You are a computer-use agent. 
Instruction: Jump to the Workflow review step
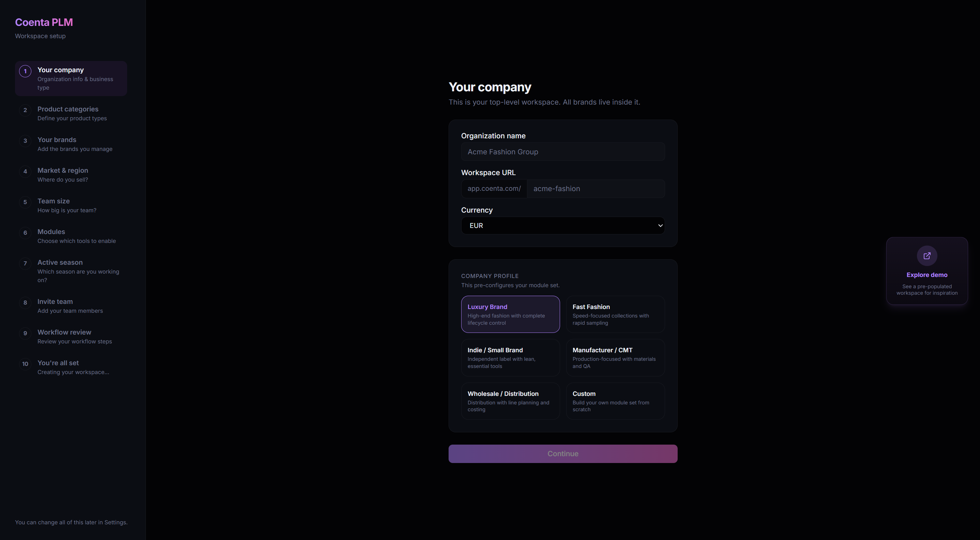click(x=64, y=333)
